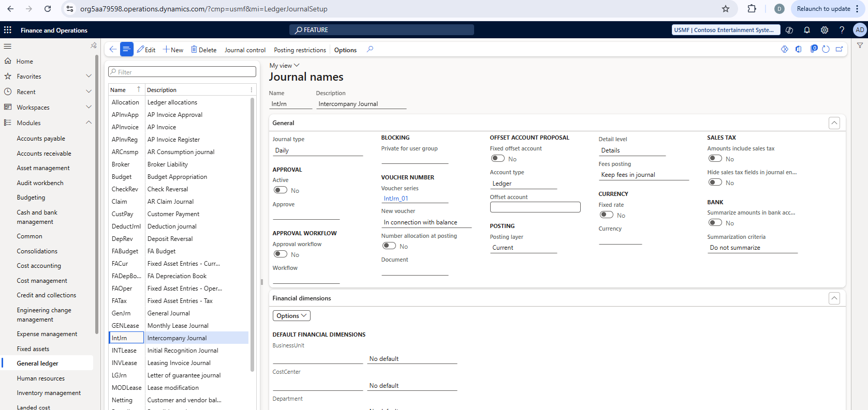
Task: Open the Help question mark
Action: coord(842,30)
